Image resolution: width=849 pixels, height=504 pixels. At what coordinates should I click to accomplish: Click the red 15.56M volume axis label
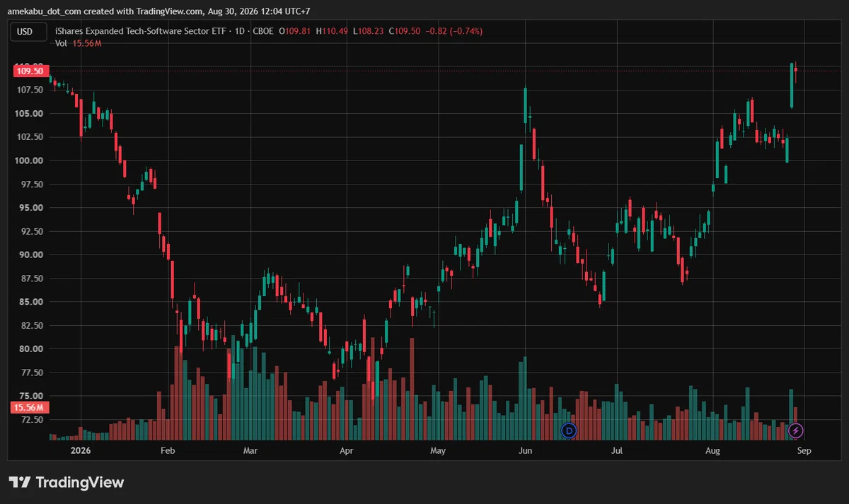click(30, 408)
